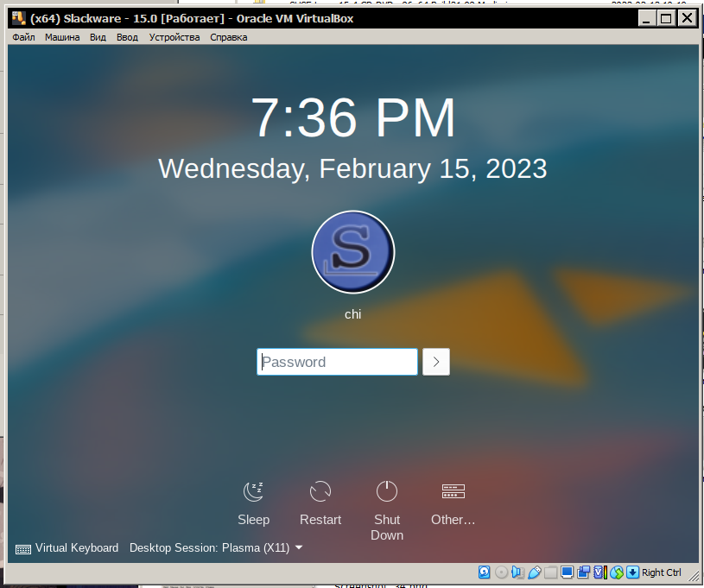Click the Wednesday, February 15, 2023 date
The width and height of the screenshot is (704, 588).
(353, 168)
